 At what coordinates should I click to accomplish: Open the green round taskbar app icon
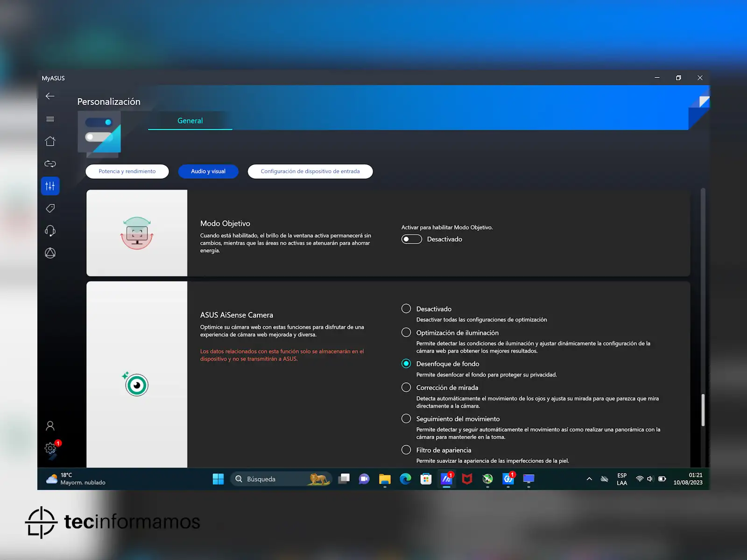click(x=487, y=479)
